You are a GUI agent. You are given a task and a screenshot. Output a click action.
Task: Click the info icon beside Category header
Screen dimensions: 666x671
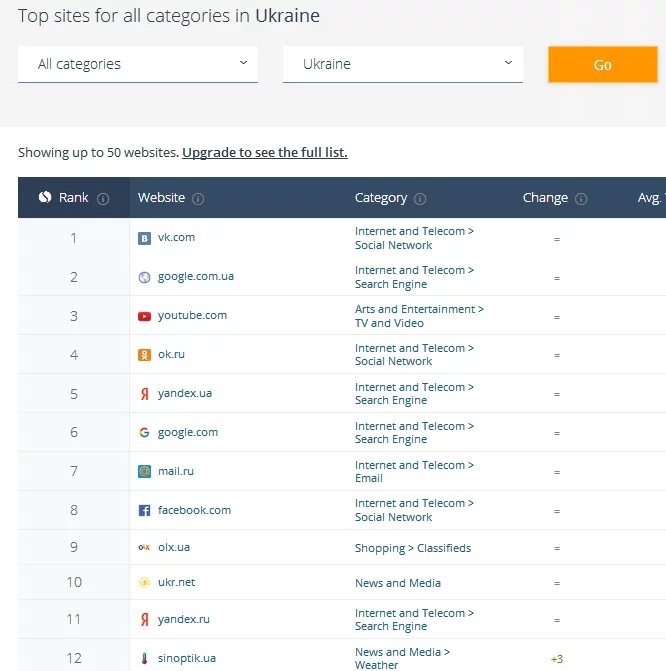(x=420, y=198)
